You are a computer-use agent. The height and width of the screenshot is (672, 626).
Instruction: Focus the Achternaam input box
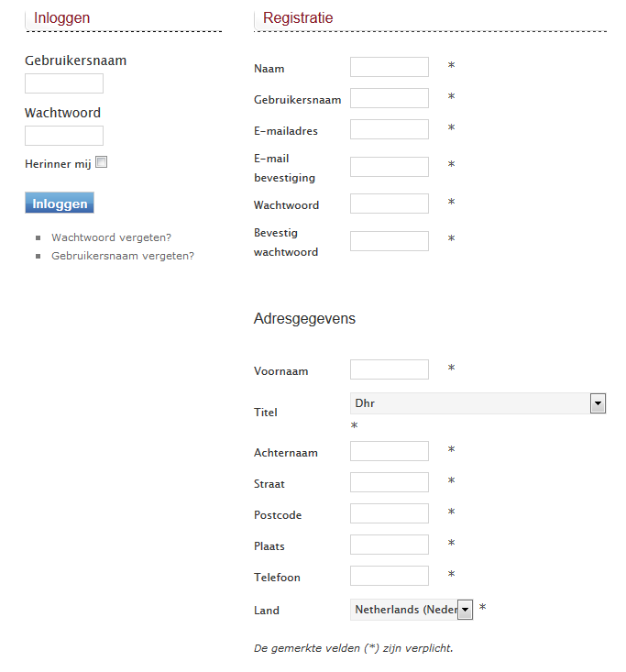(390, 451)
